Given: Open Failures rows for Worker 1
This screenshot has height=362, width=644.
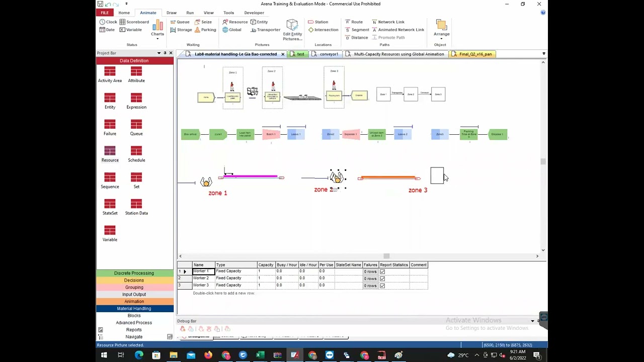Looking at the screenshot, I should (370, 271).
